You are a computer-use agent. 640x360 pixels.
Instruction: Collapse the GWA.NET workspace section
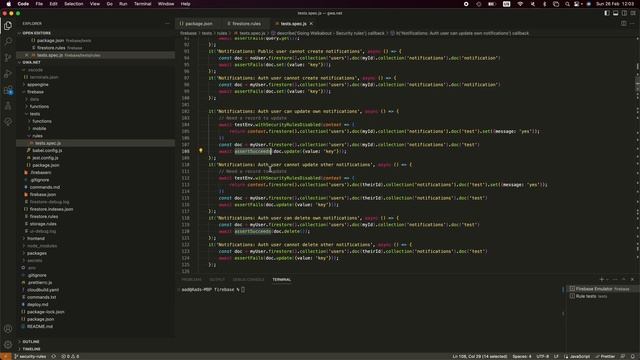click(96, 62)
